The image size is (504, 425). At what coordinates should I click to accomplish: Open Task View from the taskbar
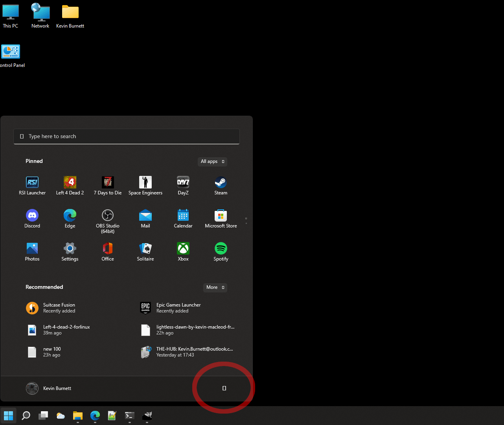tap(43, 416)
